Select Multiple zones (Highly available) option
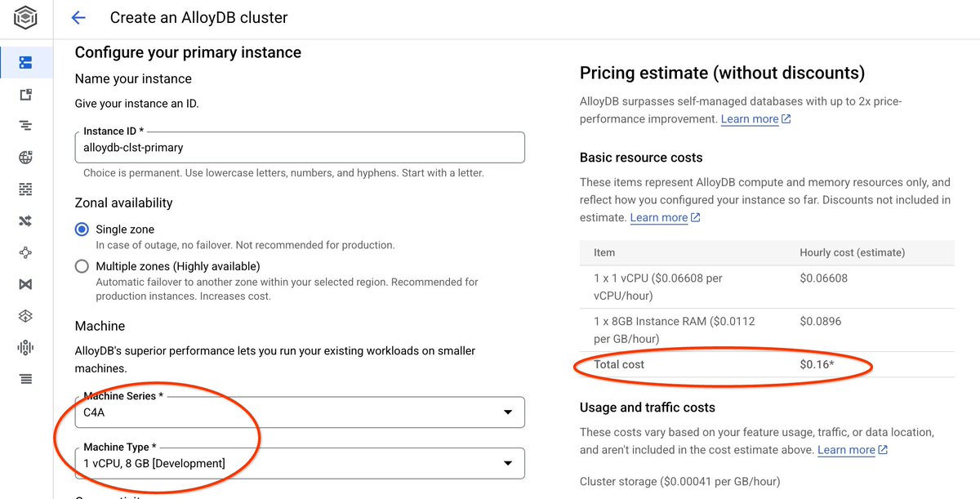 (82, 266)
